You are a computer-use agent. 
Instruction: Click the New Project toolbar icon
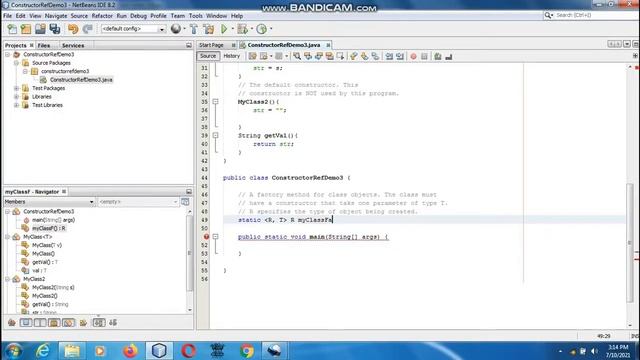pyautogui.click(x=26, y=29)
